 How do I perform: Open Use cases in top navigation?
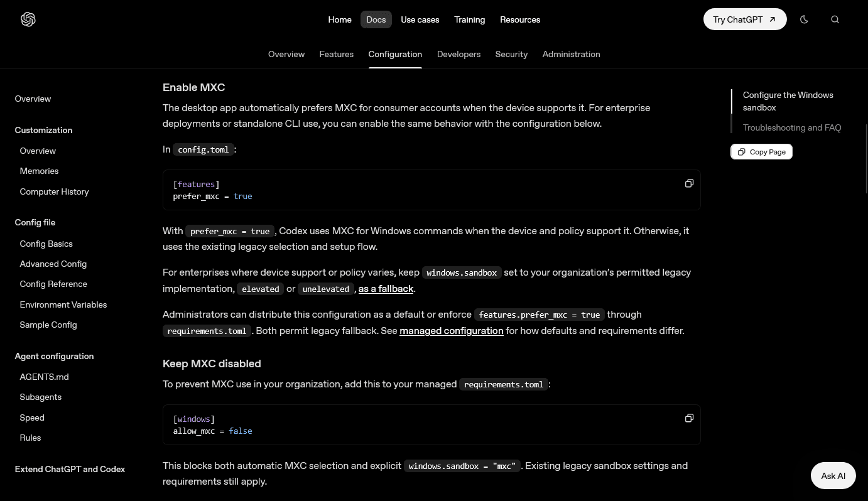click(x=420, y=19)
